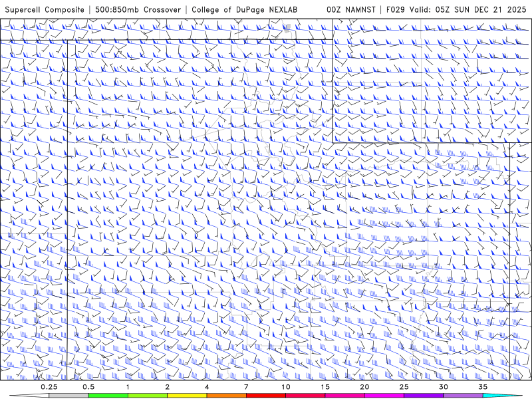Click the Supercell Composite title text
Screen dimensions: 532x399
tap(45, 9)
